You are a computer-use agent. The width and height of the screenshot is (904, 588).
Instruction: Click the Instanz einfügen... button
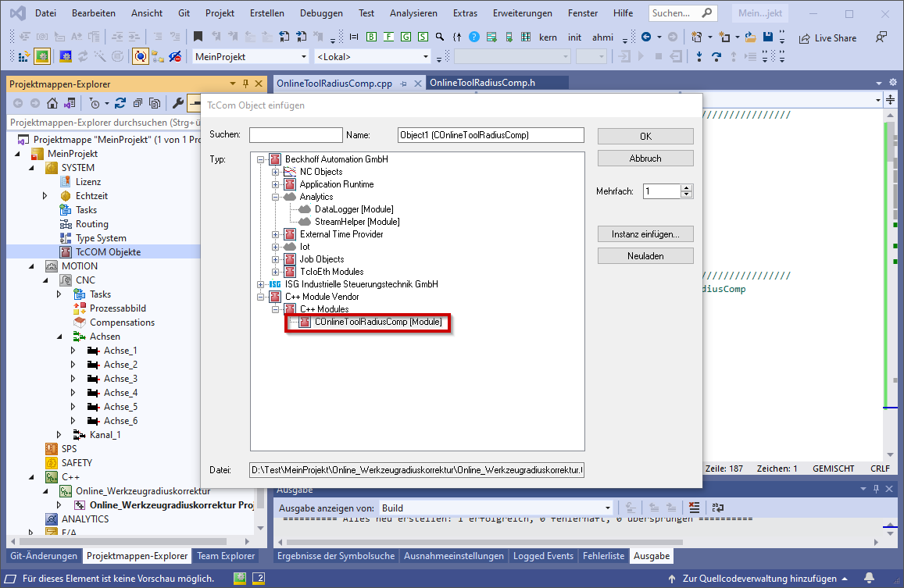click(x=645, y=234)
